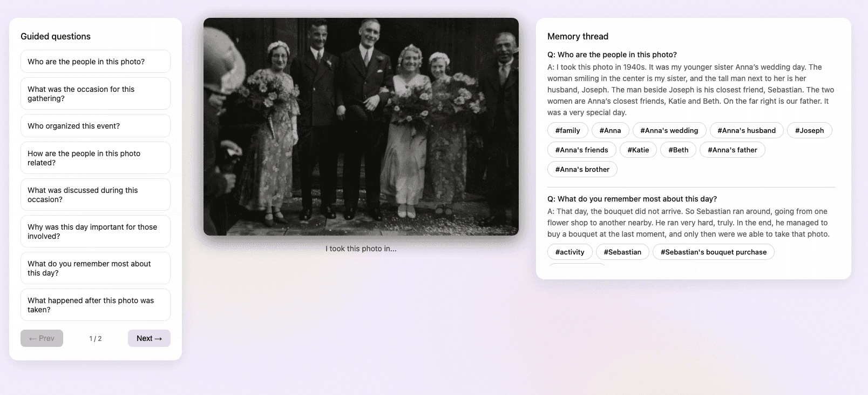Open the wedding group photo
This screenshot has width=868, height=395.
(361, 126)
